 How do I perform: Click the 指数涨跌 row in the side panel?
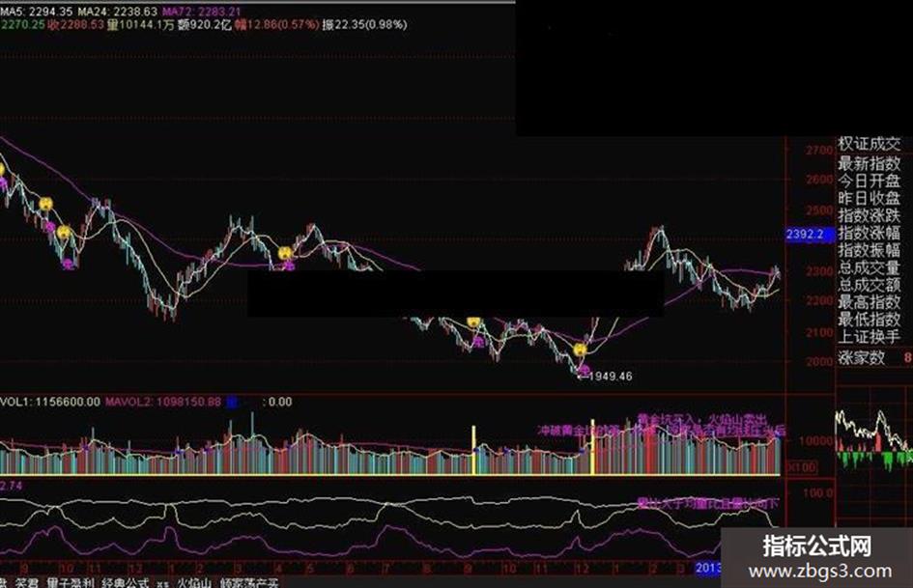click(870, 215)
